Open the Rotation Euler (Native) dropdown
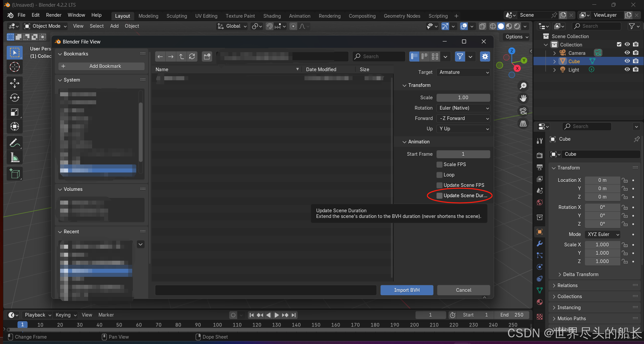Screen dimensions: 644x344 (x=463, y=108)
